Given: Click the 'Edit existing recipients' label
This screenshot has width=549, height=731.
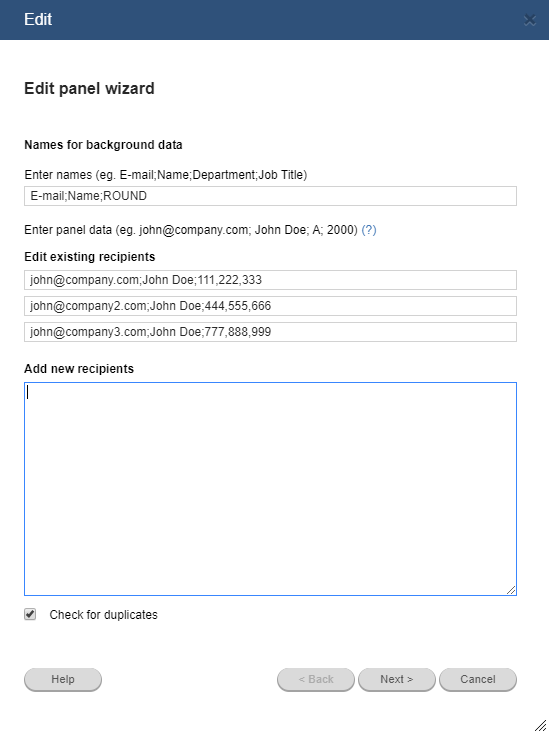Looking at the screenshot, I should (x=89, y=257).
